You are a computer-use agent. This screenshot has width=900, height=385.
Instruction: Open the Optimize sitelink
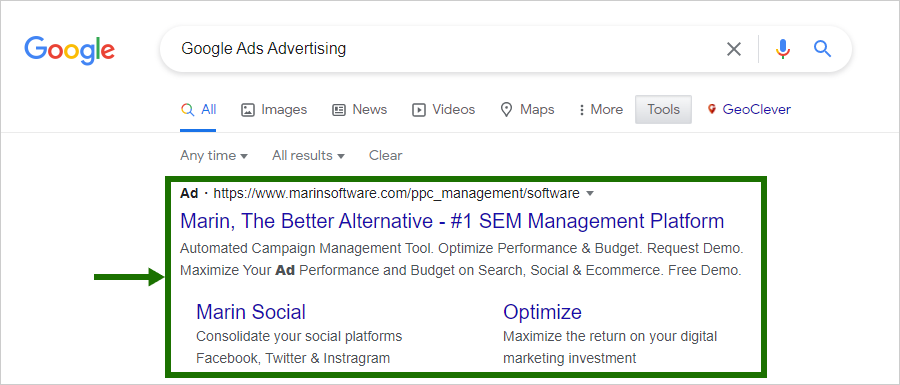coord(542,312)
